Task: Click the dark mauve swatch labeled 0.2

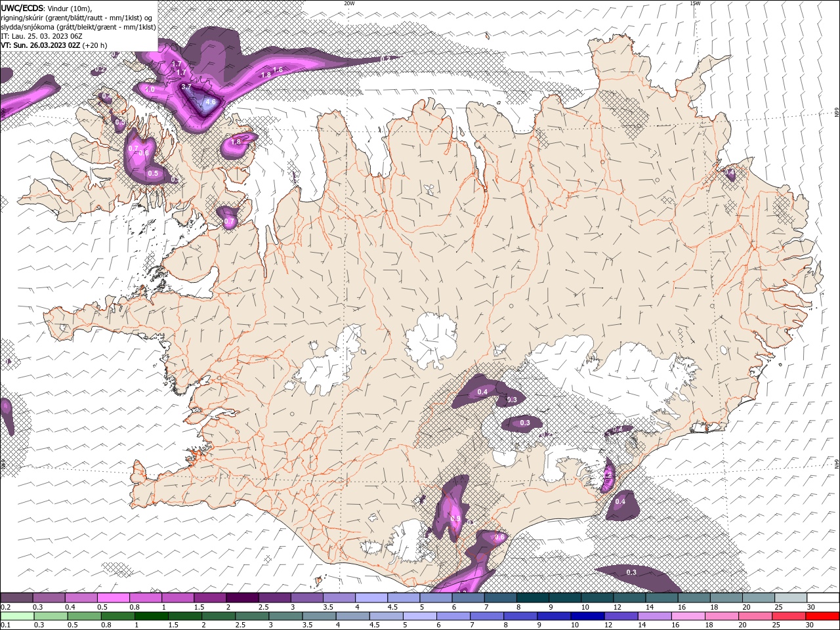Action: tap(16, 598)
